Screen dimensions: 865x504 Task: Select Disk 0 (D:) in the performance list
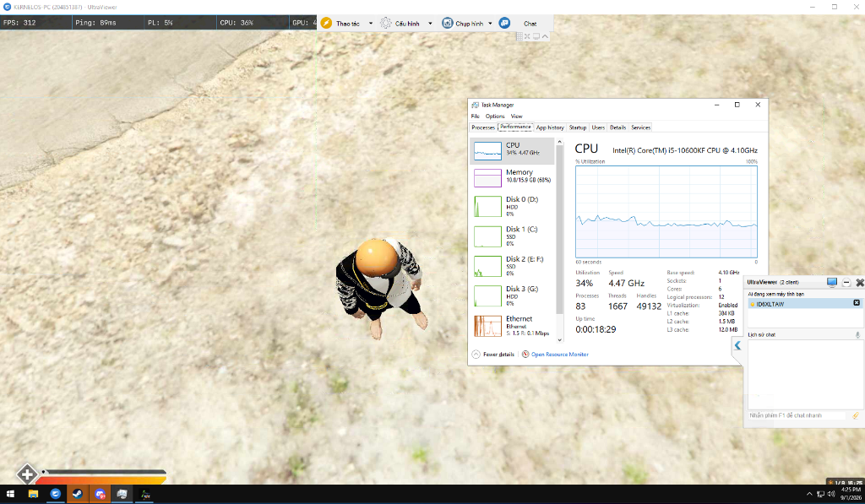pos(513,206)
